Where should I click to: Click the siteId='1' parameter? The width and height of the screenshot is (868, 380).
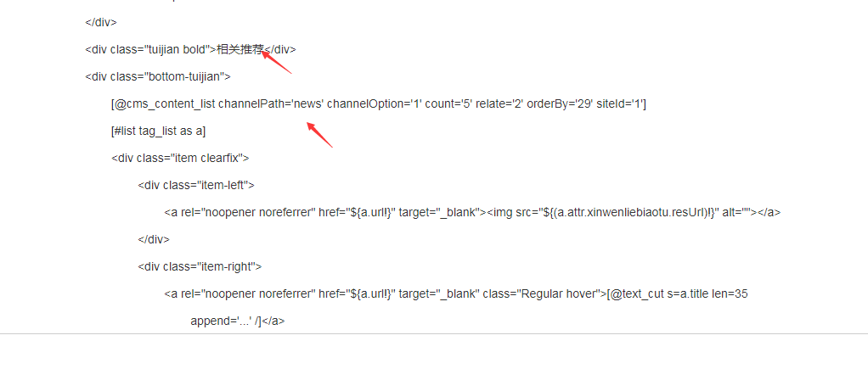624,103
